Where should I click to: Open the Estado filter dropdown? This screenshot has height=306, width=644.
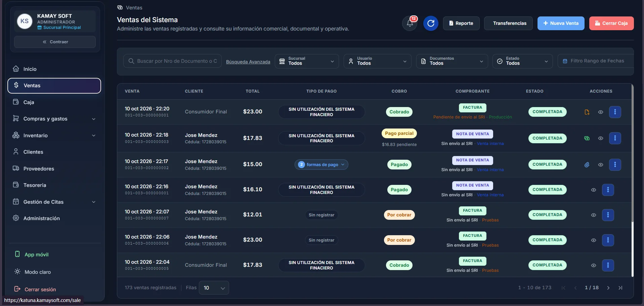pyautogui.click(x=522, y=61)
